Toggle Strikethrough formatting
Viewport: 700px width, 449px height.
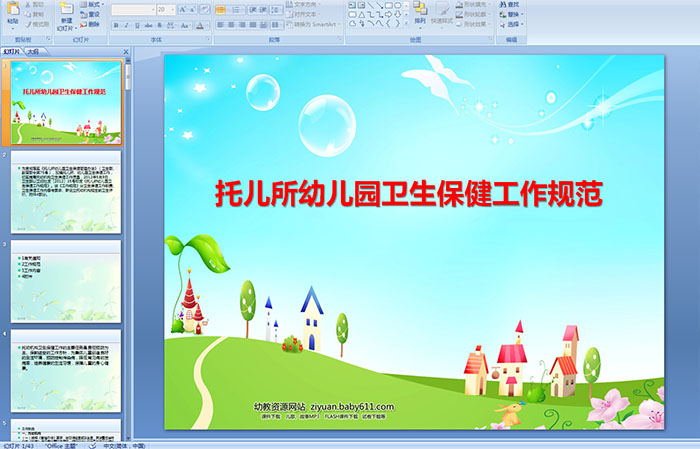(x=148, y=25)
